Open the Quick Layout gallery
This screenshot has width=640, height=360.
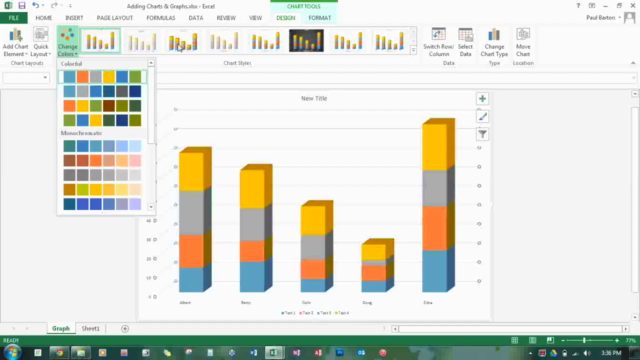(x=41, y=42)
